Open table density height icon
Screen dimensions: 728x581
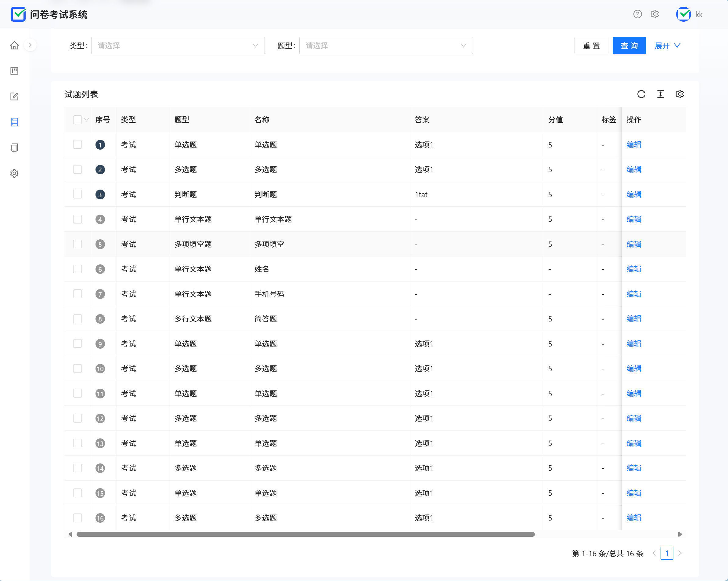(660, 94)
